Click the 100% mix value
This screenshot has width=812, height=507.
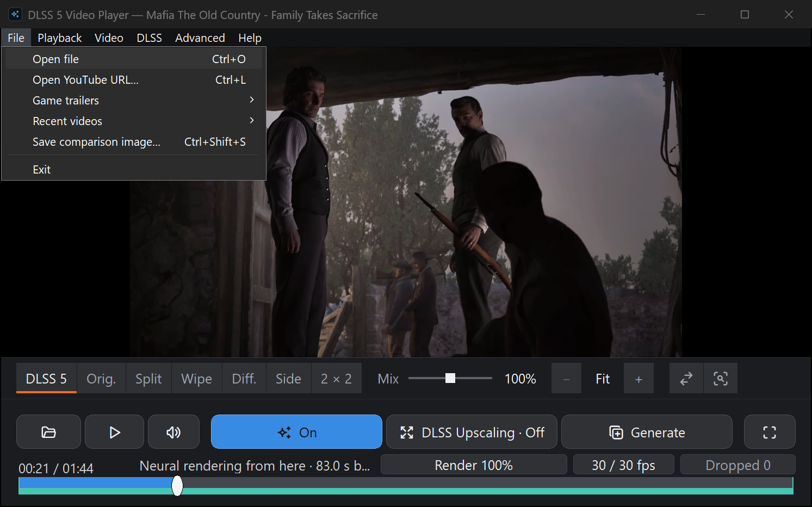click(x=520, y=379)
